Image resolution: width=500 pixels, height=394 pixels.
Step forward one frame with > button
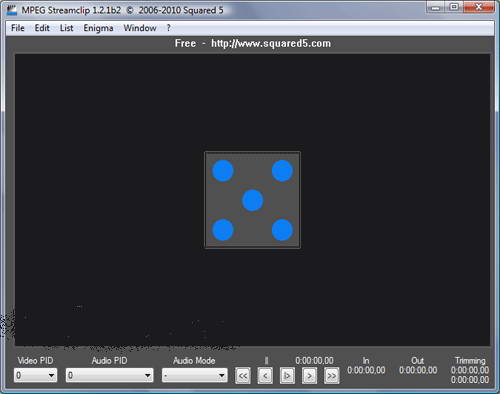click(x=309, y=376)
